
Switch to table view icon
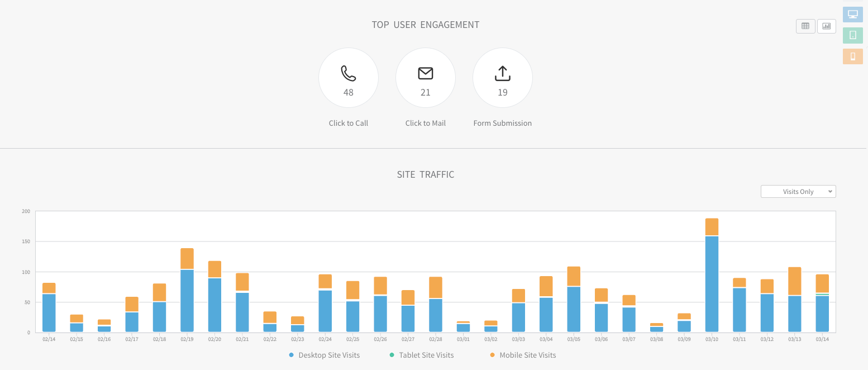(805, 26)
